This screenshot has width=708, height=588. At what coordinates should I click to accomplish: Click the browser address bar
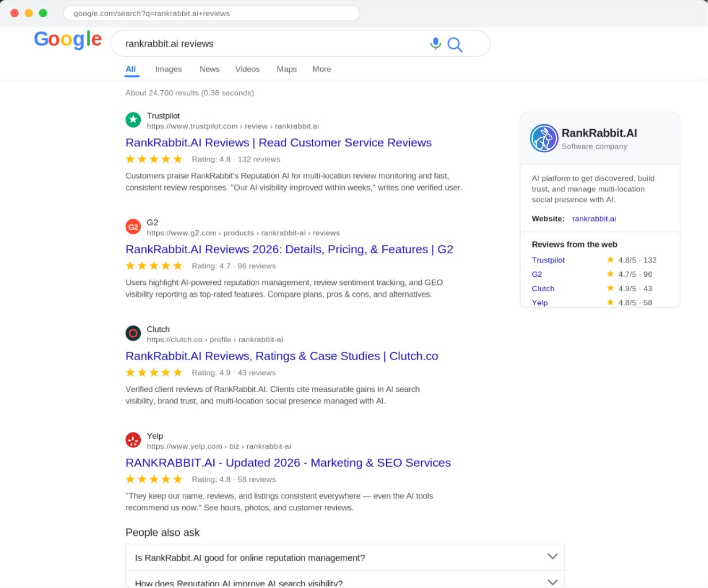pos(211,13)
